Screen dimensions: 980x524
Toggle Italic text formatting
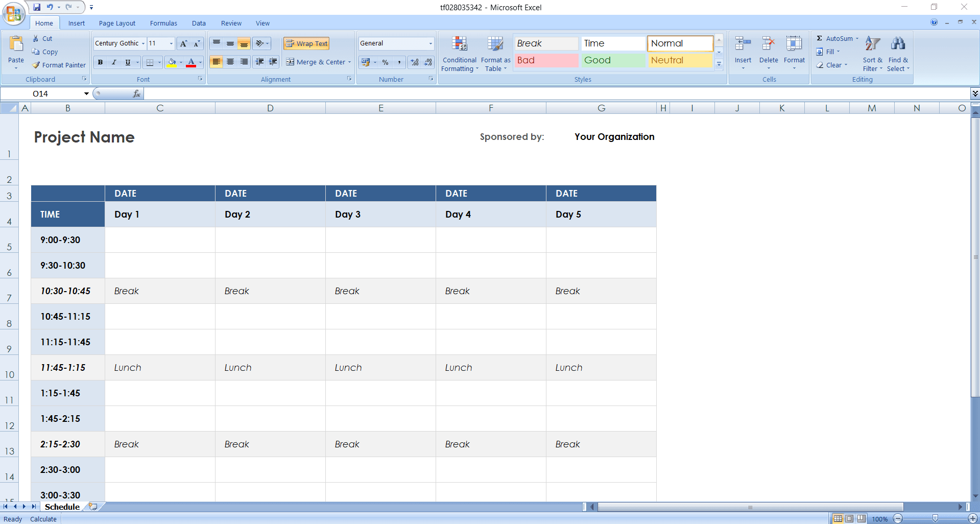[114, 62]
